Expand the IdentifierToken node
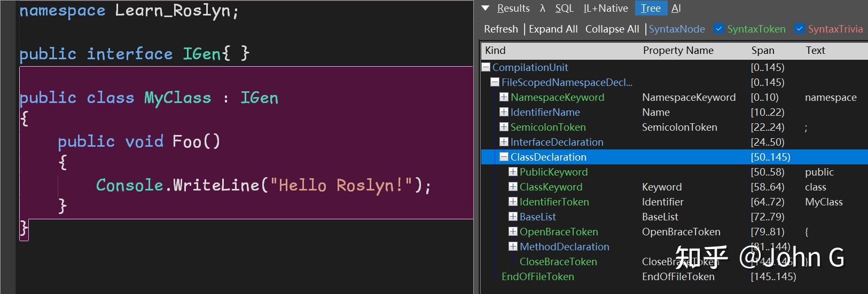This screenshot has width=868, height=294. pyautogui.click(x=513, y=202)
